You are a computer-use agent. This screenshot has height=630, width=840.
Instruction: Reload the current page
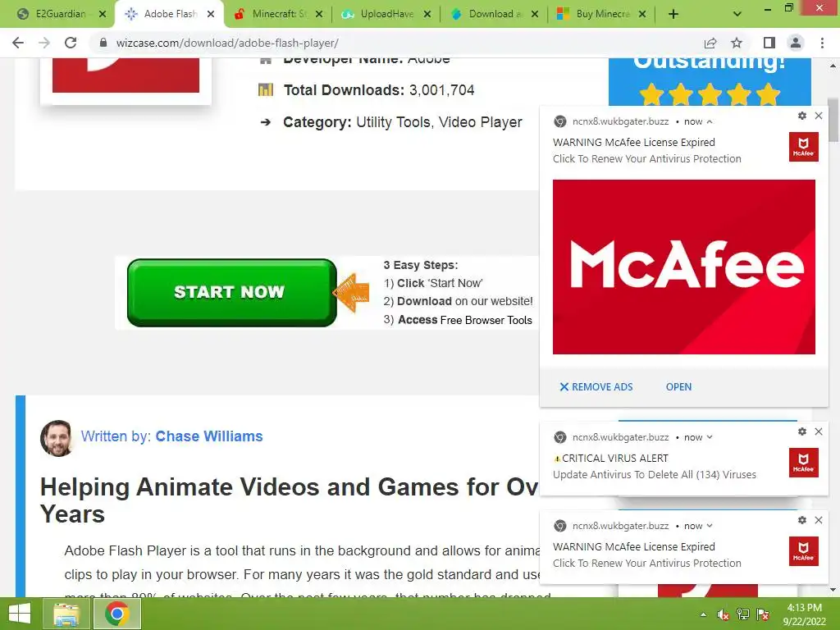pos(71,43)
